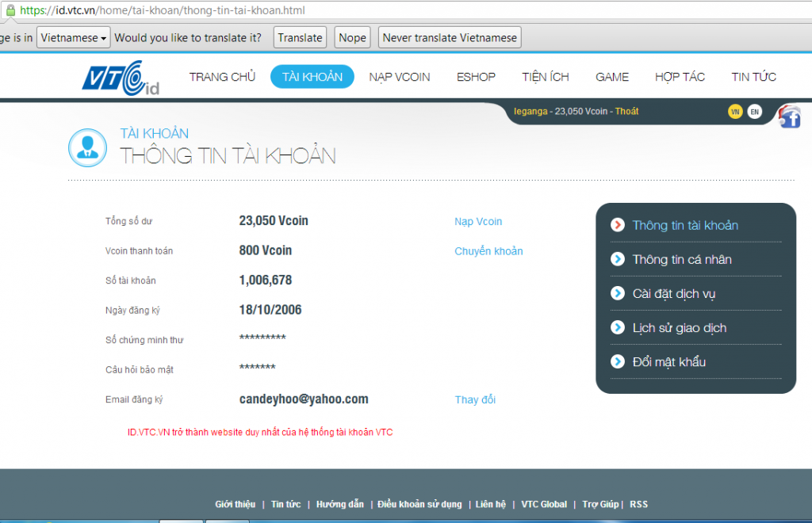Click the 800 Vcoin payment value
Screen dimensions: 812x523
pos(265,250)
